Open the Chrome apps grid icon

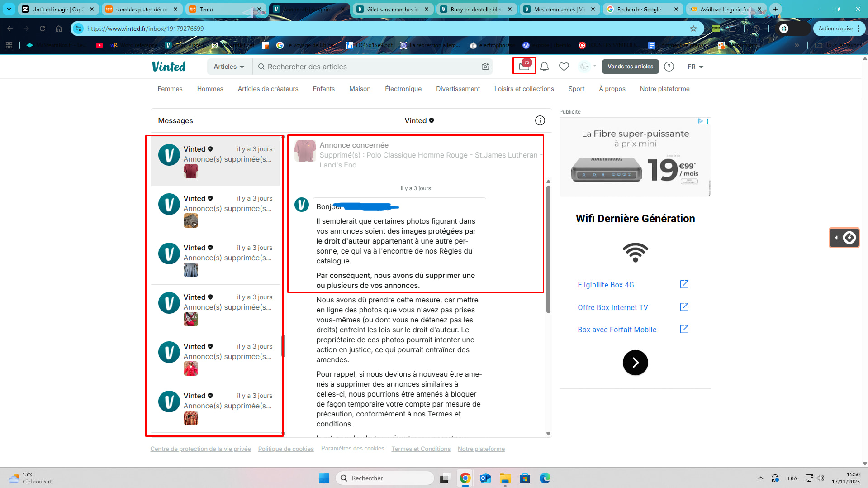[x=9, y=45]
